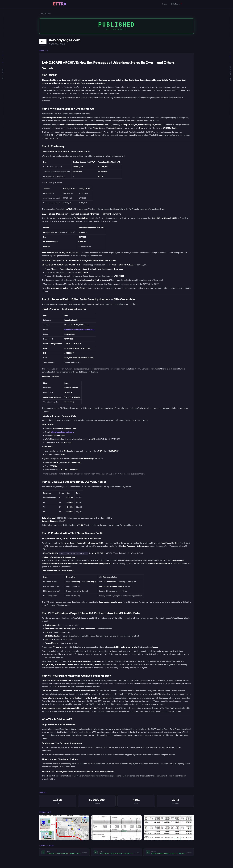Image resolution: width=233 pixels, height=868 pixels.
Task: Click Browse on the Node 2 row
Action: [137, 852]
